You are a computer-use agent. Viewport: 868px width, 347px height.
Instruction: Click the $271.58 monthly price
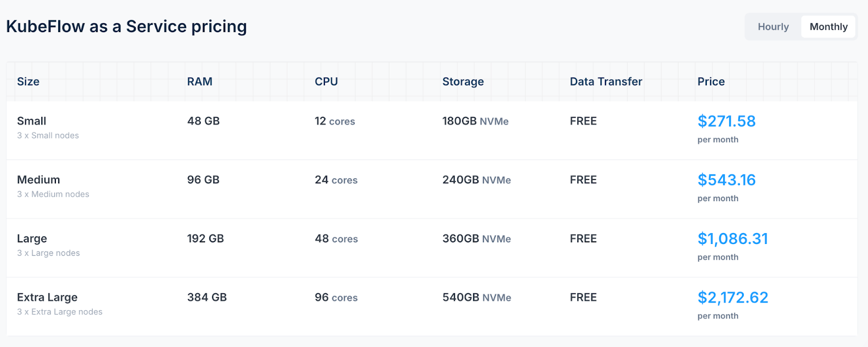coord(726,121)
